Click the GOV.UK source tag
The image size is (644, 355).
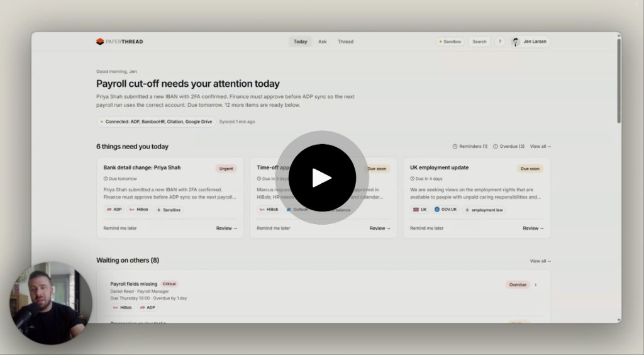pyautogui.click(x=446, y=210)
